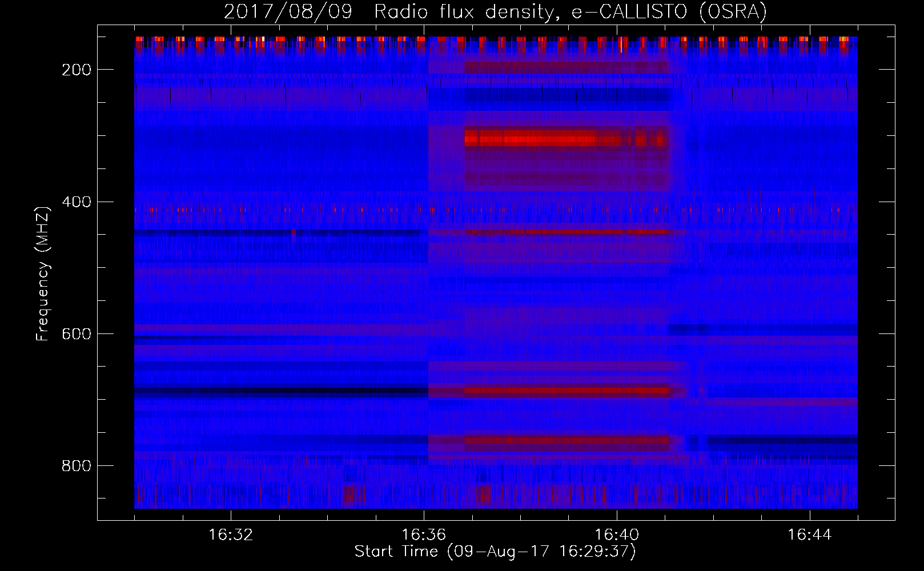Click the 'Start Time (09-Aug-17 16:29:37)' label
The height and width of the screenshot is (571, 924).
495,552
